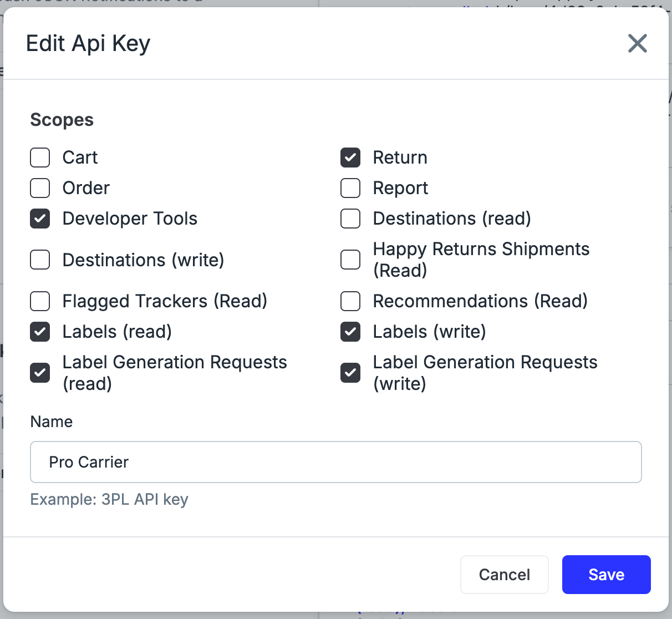Disable the Labels (write) scope

[x=350, y=332]
